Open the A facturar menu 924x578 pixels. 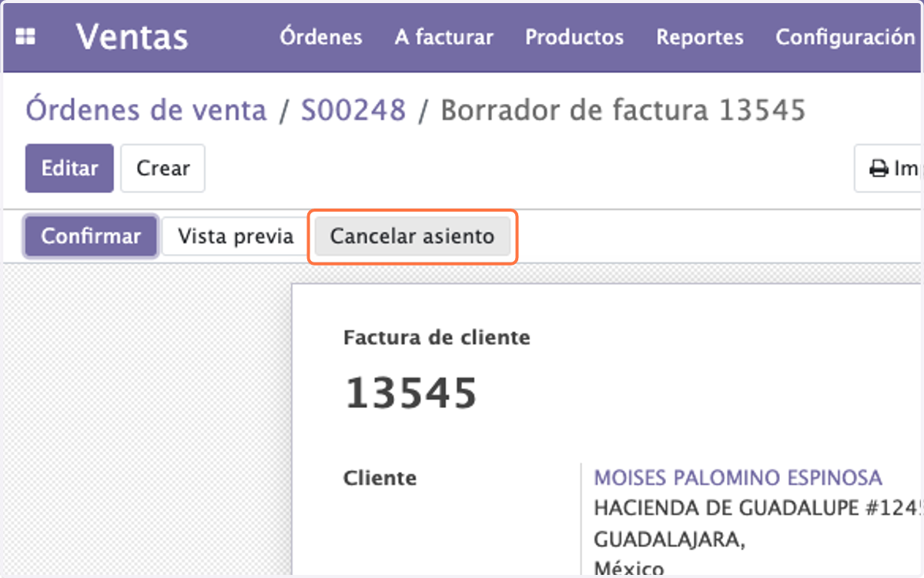444,37
